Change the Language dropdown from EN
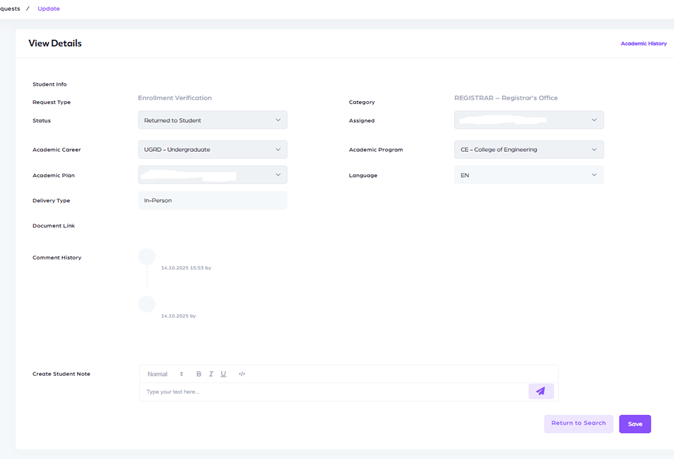The image size is (674, 459). pos(528,175)
